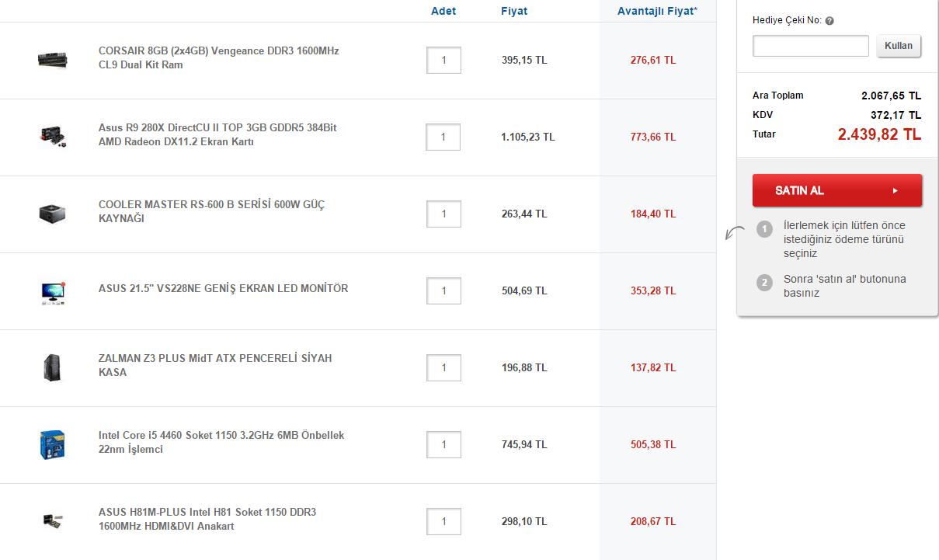Screen dimensions: 939x560
Task: Focus the Hediye Çeki No input field
Action: coord(810,46)
